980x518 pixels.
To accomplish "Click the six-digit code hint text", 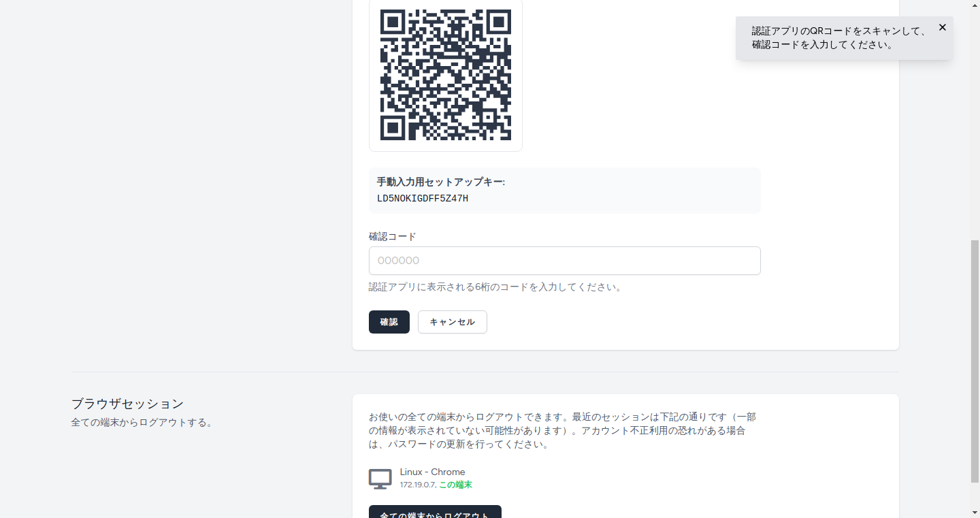I will (497, 287).
